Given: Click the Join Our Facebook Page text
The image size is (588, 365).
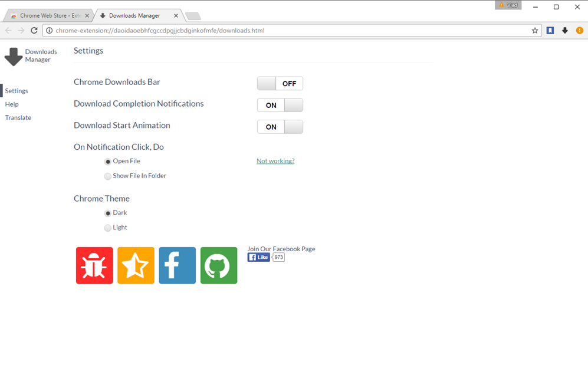Looking at the screenshot, I should point(281,249).
